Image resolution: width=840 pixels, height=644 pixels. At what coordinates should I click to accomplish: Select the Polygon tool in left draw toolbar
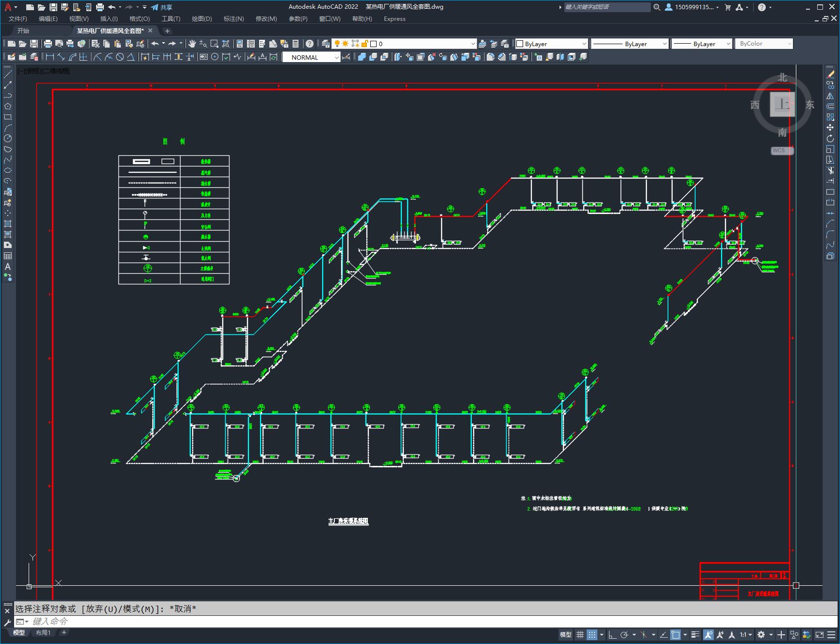click(8, 106)
